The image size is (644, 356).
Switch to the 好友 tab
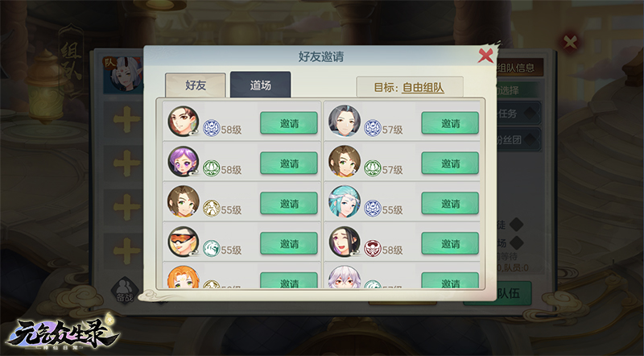pos(196,85)
